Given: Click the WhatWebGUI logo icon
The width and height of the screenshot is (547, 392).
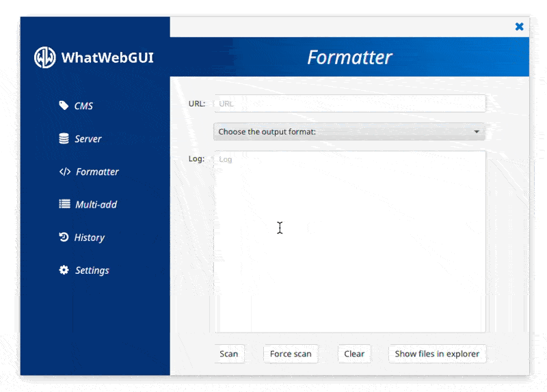Looking at the screenshot, I should click(x=44, y=57).
